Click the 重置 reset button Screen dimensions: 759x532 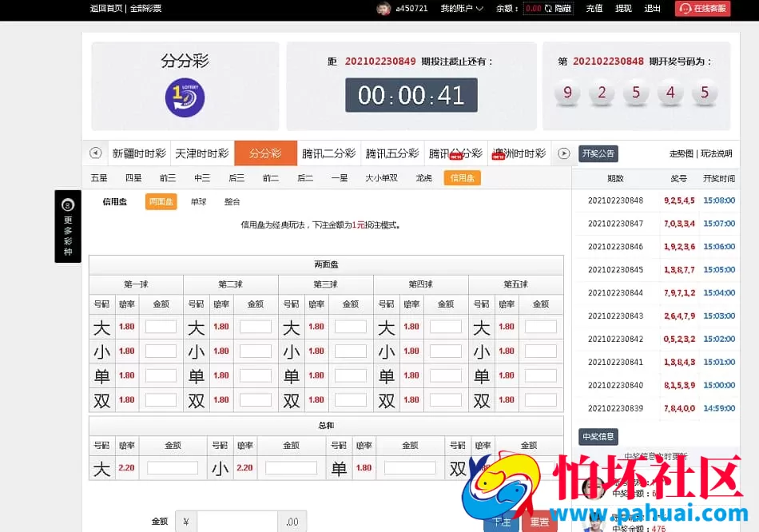[x=539, y=520]
